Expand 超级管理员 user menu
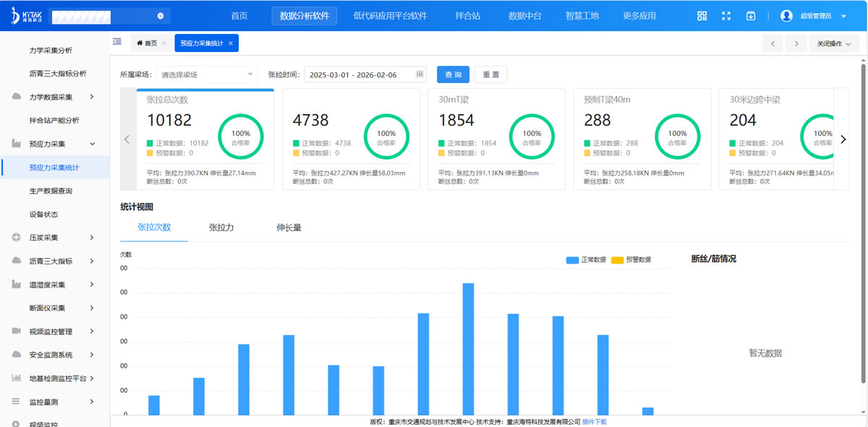 [814, 16]
